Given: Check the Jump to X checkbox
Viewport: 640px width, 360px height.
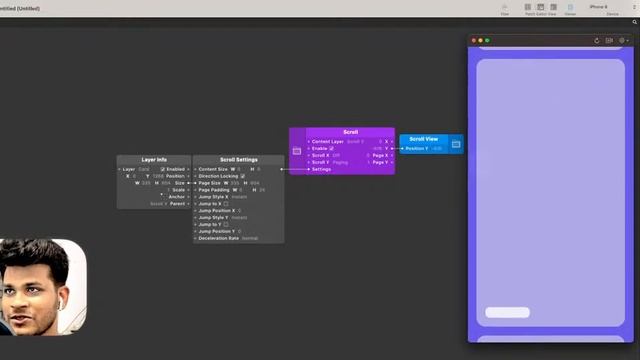Looking at the screenshot, I should [x=226, y=204].
